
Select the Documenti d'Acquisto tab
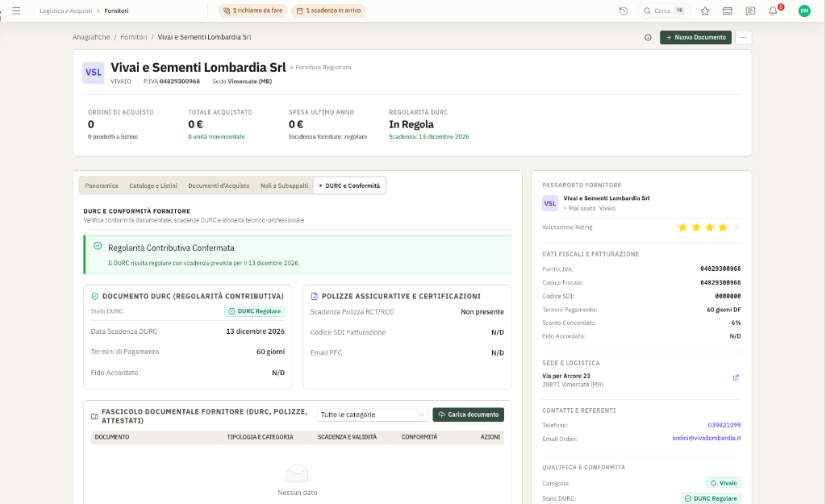(219, 186)
